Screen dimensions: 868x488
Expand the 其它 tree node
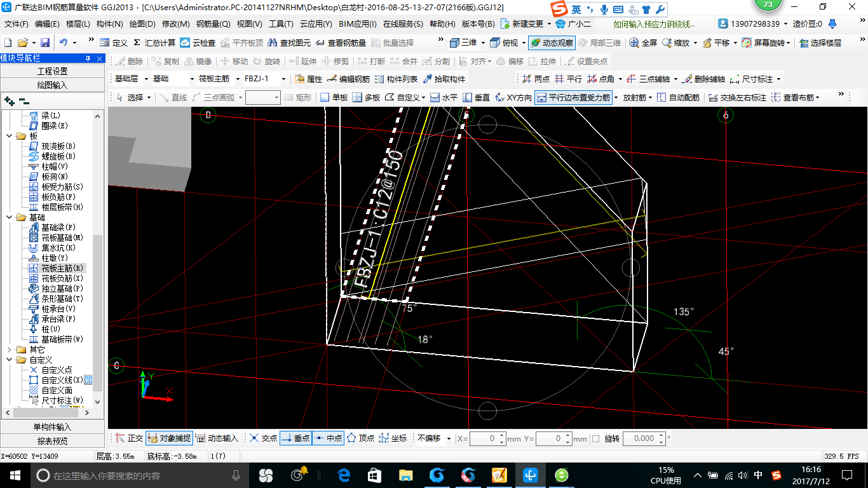pos(9,349)
